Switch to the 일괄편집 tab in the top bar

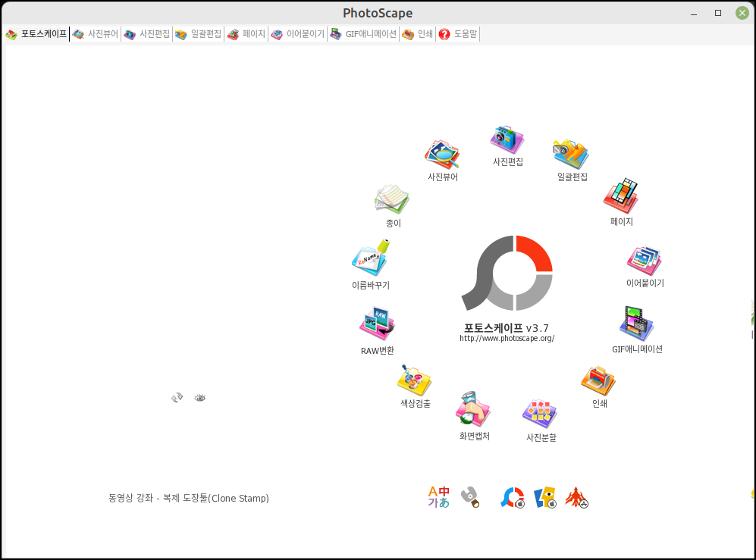198,34
